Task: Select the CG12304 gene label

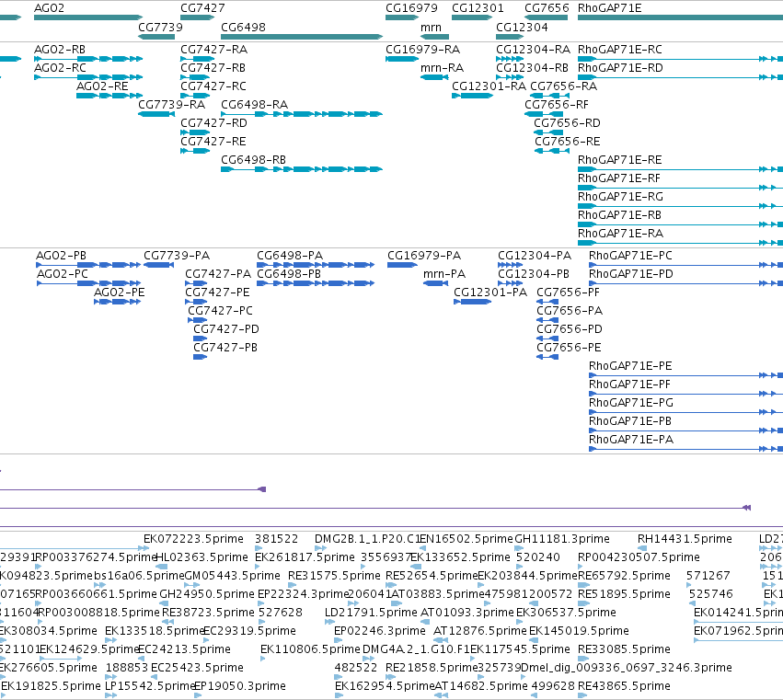Action: pos(522,28)
